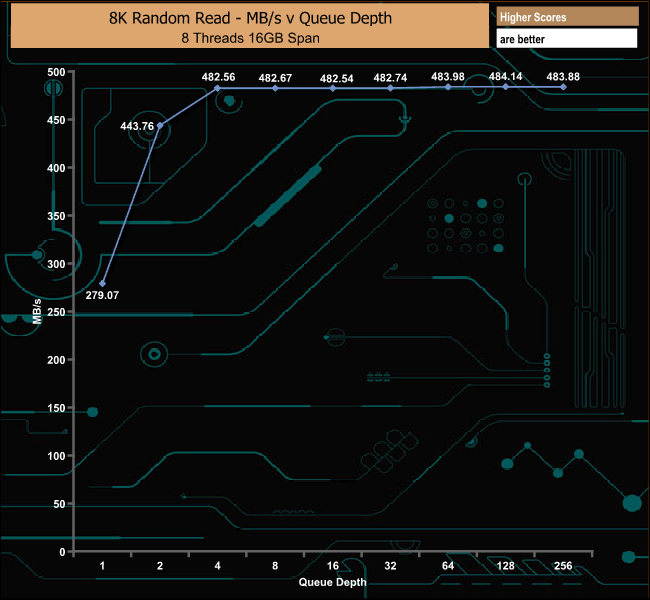Select the data point marker under 484.14

[506, 87]
